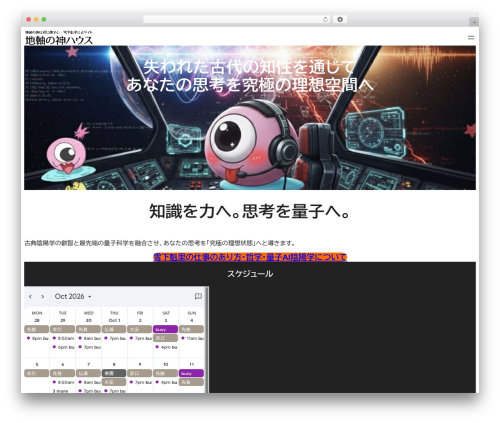Screen dimensions: 500x423
Task: Open the 6pm event on Tuesday 29
Action: click(x=63, y=347)
